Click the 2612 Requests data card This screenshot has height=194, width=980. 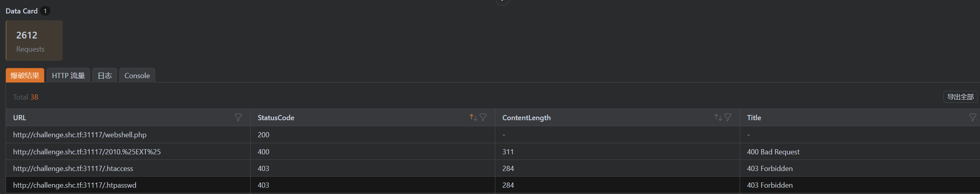tap(34, 40)
